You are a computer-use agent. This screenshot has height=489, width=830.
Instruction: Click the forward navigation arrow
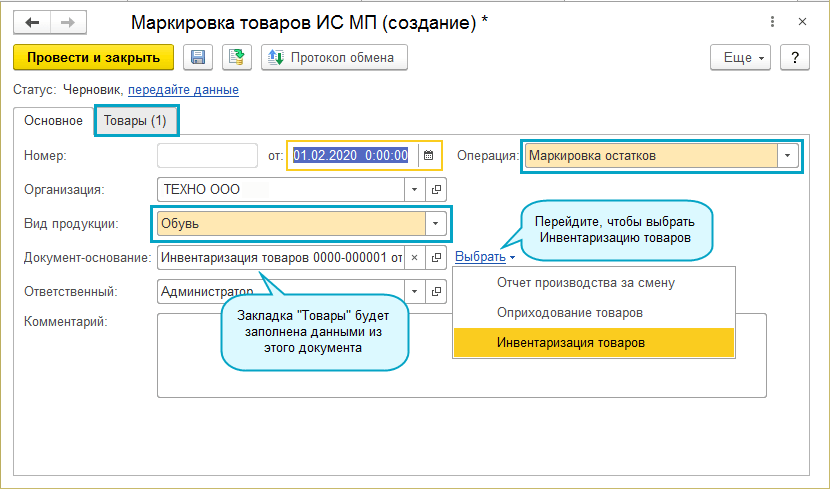[x=68, y=21]
